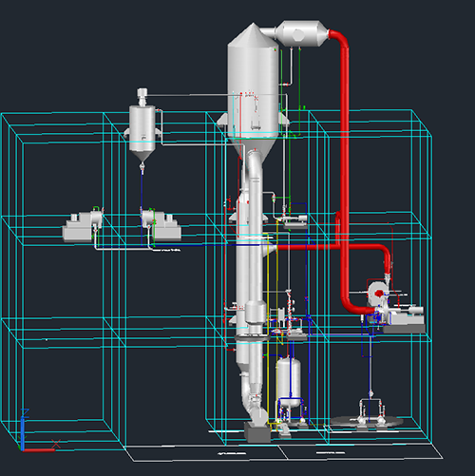Select the circular pad with twin pumps
The width and height of the screenshot is (475, 476).
click(368, 421)
